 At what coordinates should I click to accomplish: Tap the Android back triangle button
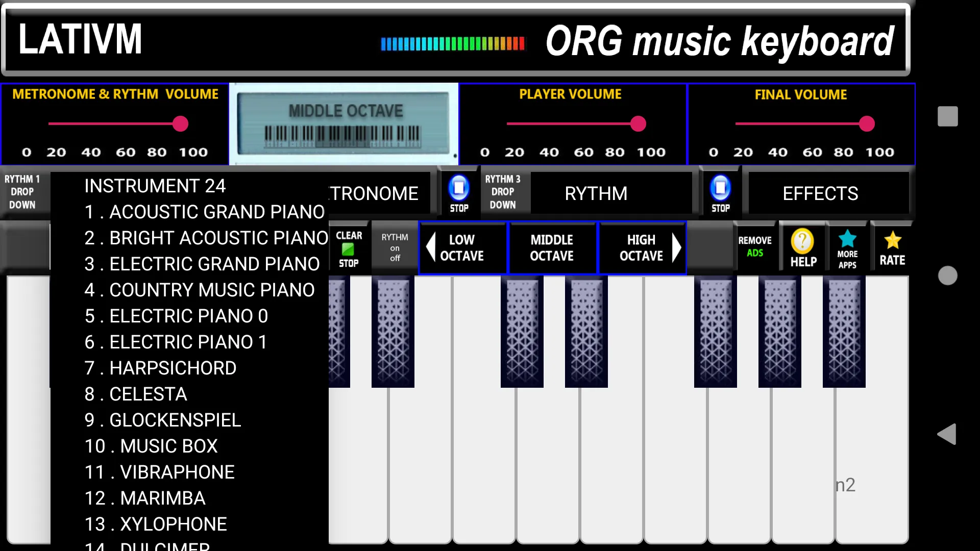click(947, 434)
